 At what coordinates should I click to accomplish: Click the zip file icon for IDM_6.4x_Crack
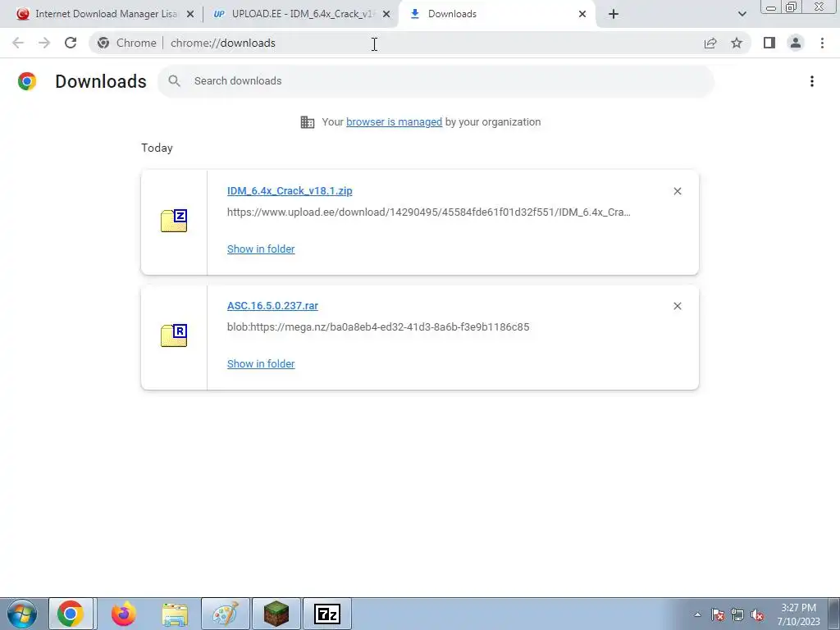(174, 221)
